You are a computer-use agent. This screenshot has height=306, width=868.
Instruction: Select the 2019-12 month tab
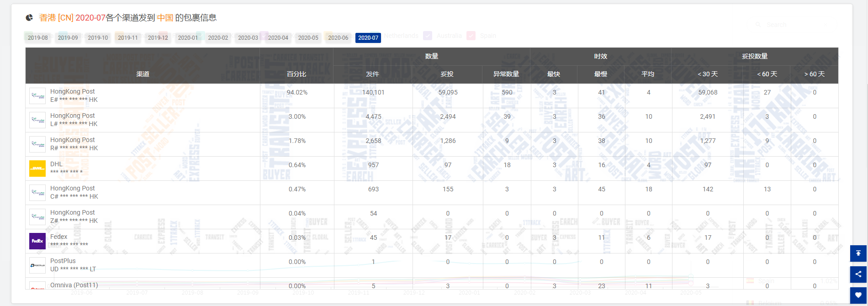(158, 38)
